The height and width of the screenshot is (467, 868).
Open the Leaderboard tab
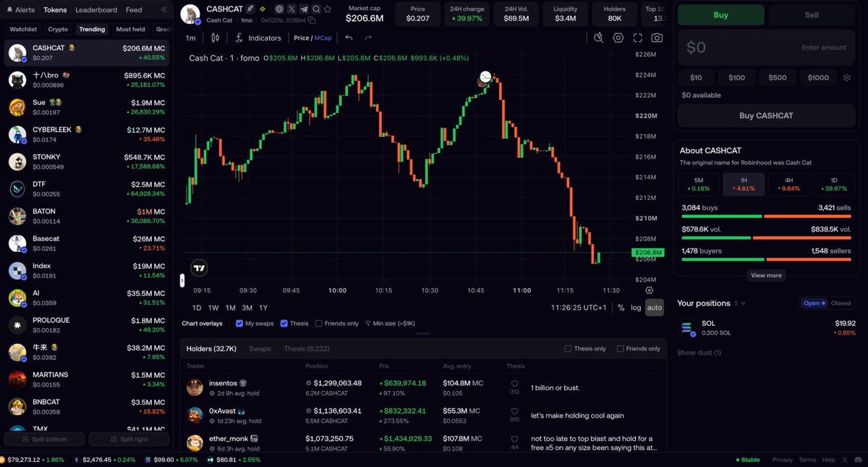coord(96,10)
